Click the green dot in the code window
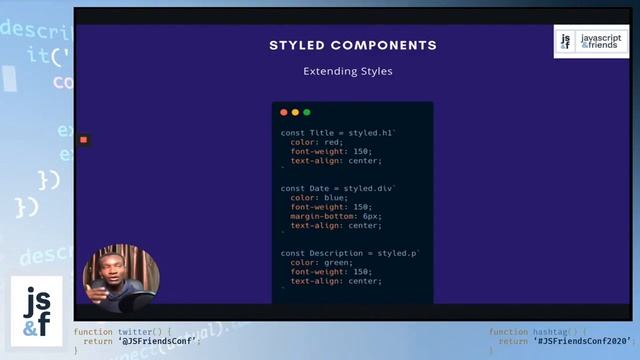The width and height of the screenshot is (640, 360). (x=307, y=112)
